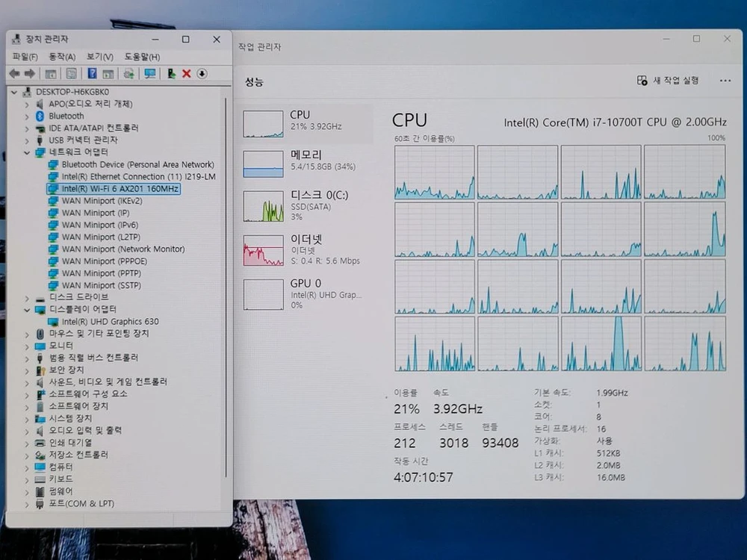Select the 저장소 컨트롤러 row

pos(78,455)
